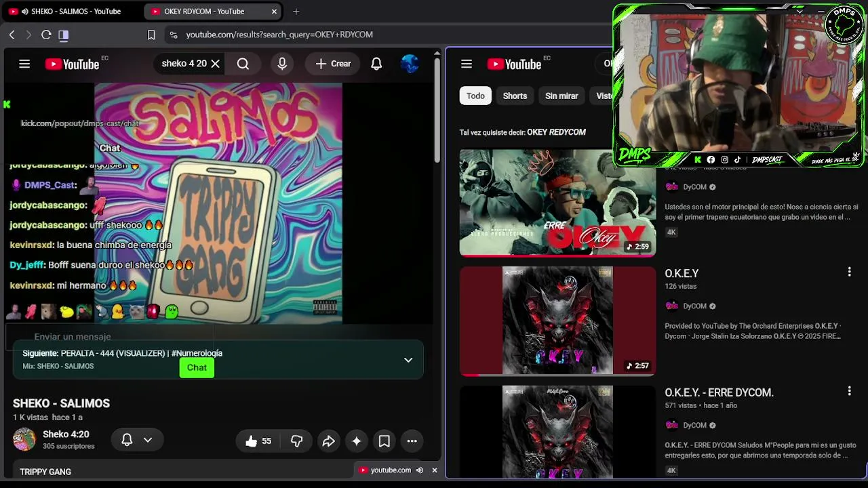
Task: Open the ERRE OKEY 2:59 video thumbnail
Action: point(557,203)
